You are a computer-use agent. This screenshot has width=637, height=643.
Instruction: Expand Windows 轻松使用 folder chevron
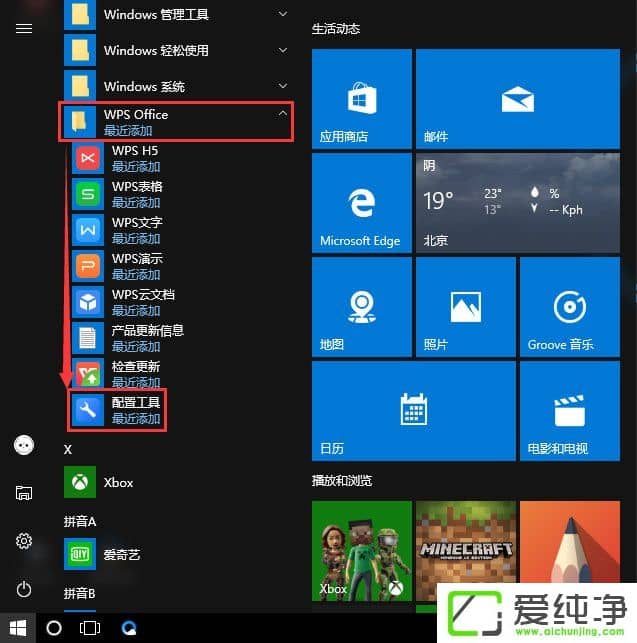pyautogui.click(x=283, y=50)
